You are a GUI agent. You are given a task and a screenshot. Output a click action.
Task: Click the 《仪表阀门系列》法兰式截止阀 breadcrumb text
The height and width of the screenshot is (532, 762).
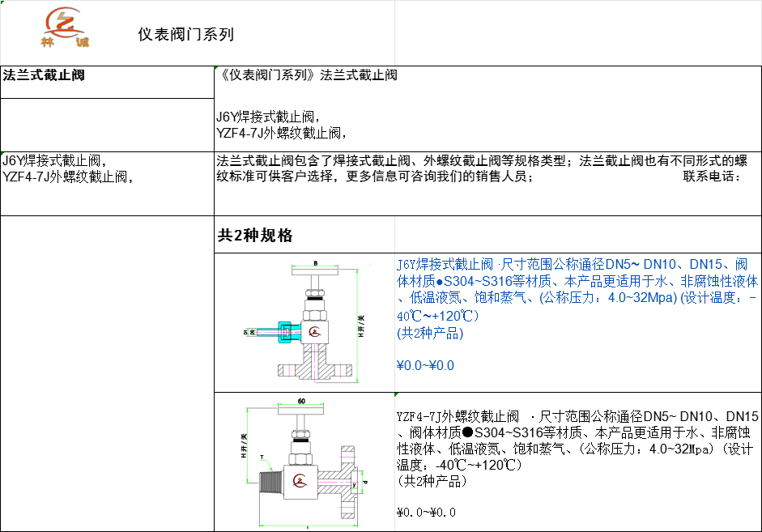308,76
